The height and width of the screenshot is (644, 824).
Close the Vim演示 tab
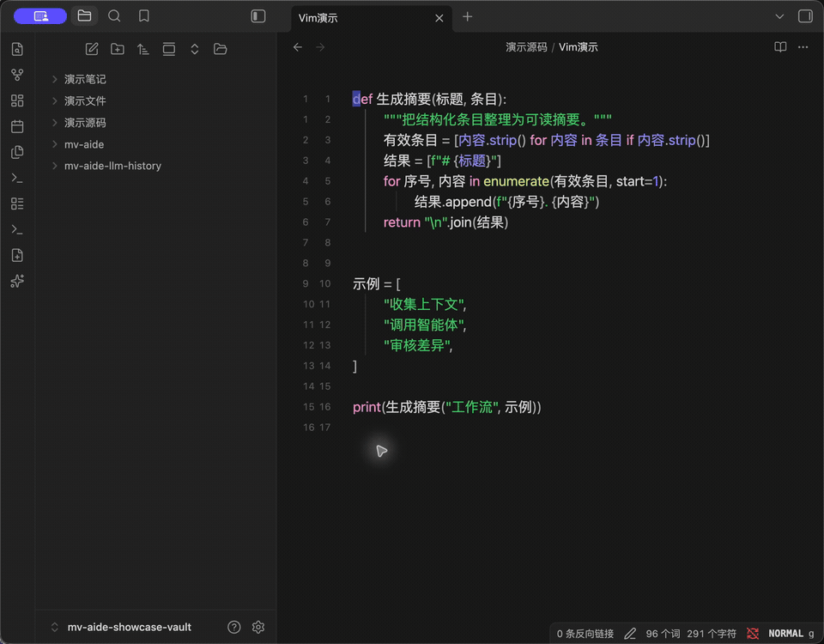coord(439,18)
